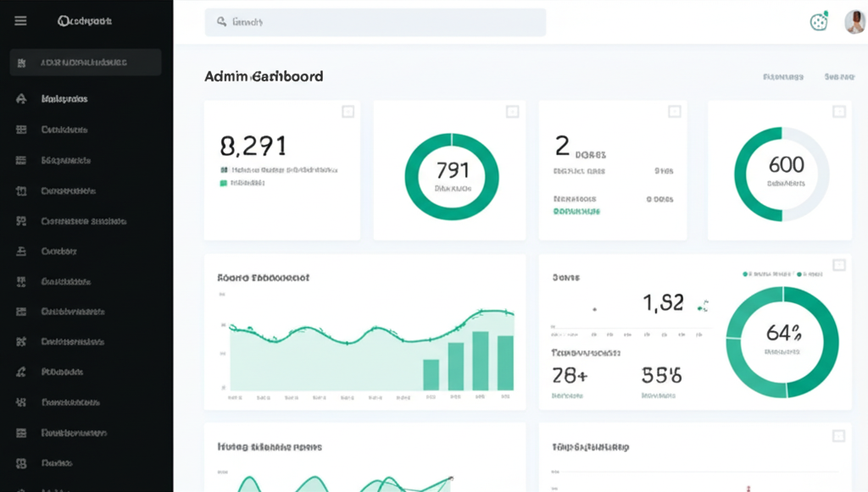
Task: Toggle the checkbox on the 8,291 stats card
Action: [x=346, y=110]
